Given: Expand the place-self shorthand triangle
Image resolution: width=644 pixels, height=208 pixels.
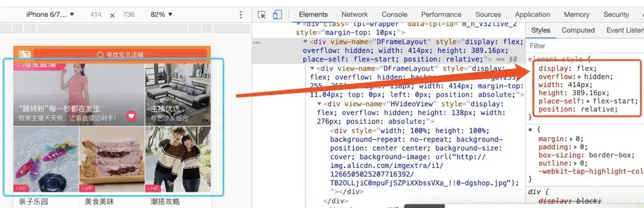Looking at the screenshot, I should pos(588,101).
